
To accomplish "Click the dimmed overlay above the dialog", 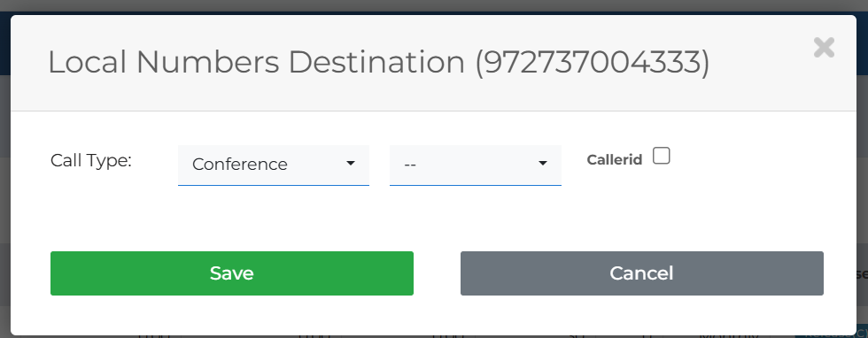I will click(x=434, y=6).
